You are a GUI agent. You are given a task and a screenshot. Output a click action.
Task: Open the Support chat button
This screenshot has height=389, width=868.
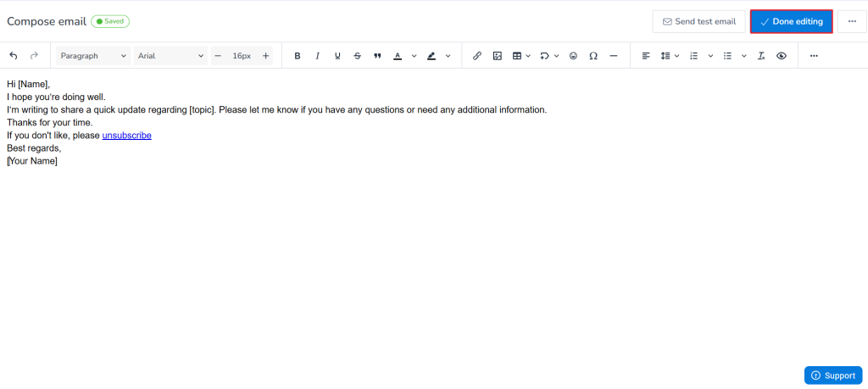833,375
